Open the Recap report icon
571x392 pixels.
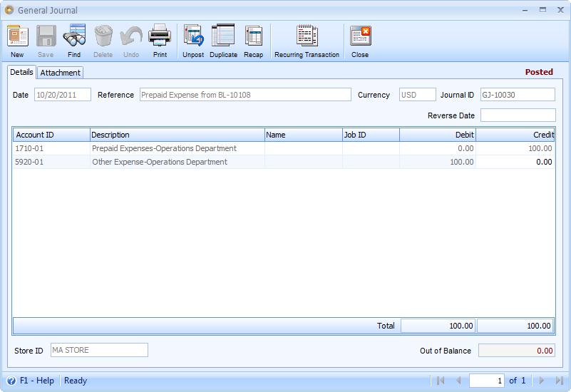254,36
